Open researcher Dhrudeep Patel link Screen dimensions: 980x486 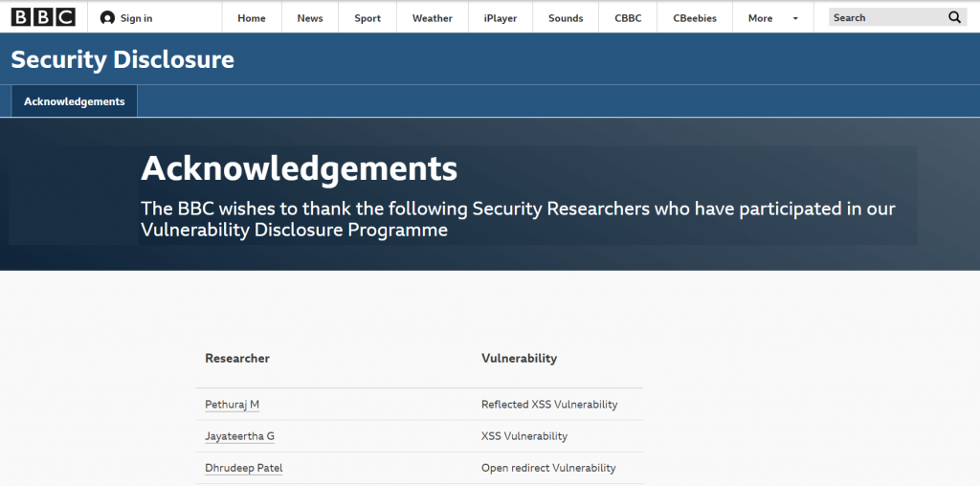coord(244,468)
